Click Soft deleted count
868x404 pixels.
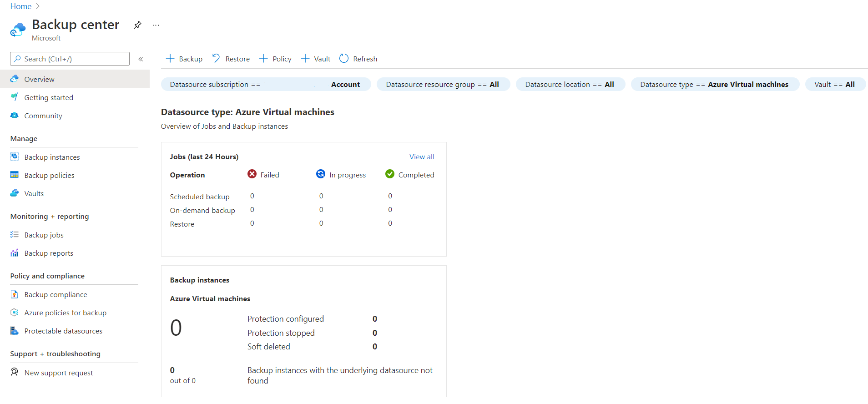tap(375, 347)
